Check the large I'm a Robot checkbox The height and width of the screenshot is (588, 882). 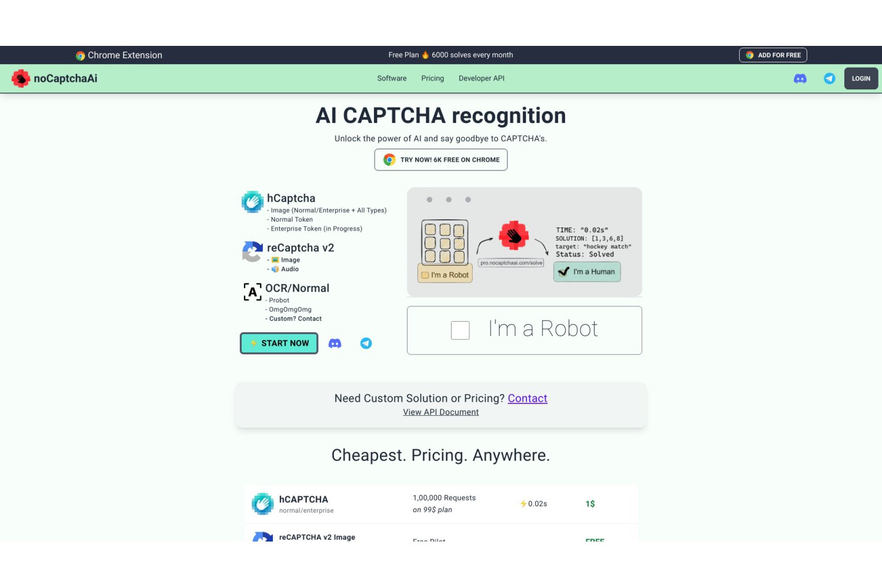[x=460, y=330]
